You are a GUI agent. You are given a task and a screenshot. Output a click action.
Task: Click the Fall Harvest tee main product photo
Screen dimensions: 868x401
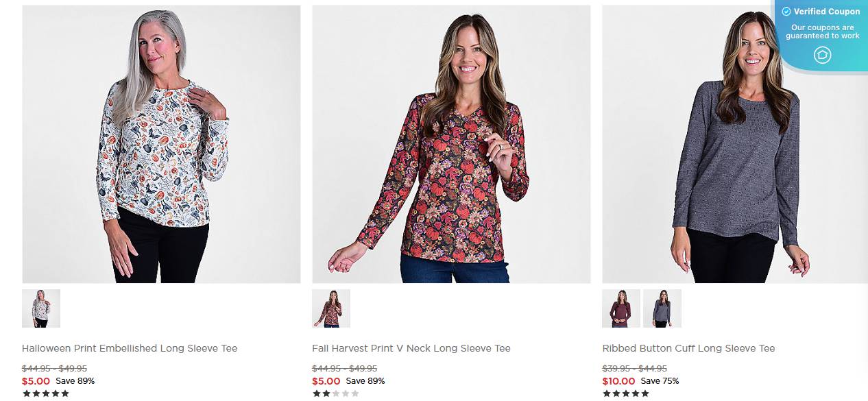451,144
